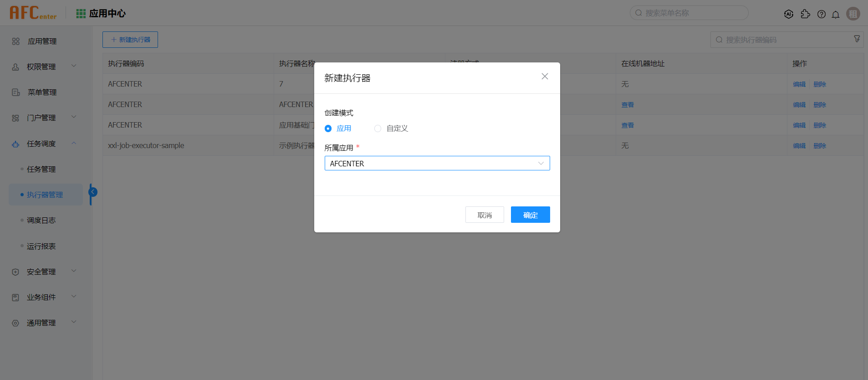Go to 任务管理 in the sidebar
Screen dimensions: 868x380
click(41, 169)
